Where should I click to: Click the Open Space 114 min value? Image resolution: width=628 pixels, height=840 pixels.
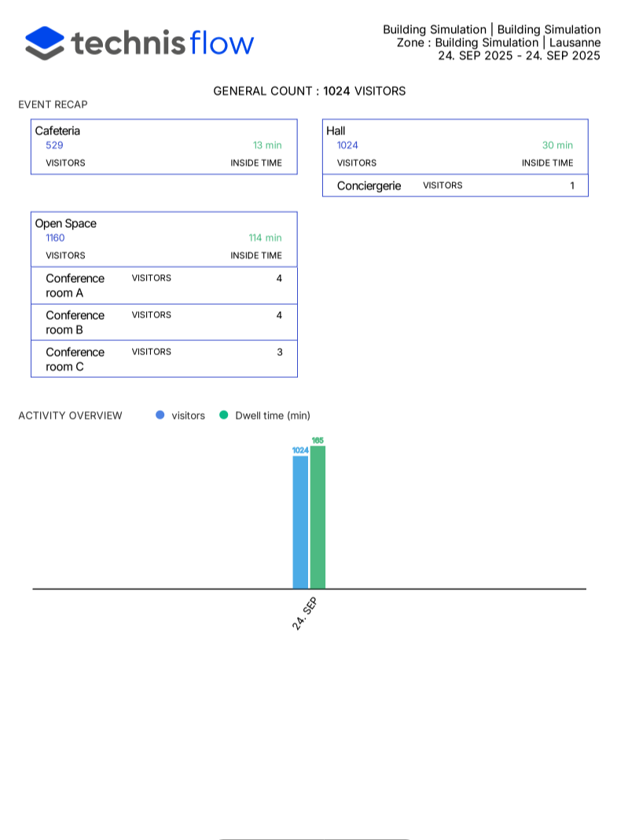click(265, 238)
